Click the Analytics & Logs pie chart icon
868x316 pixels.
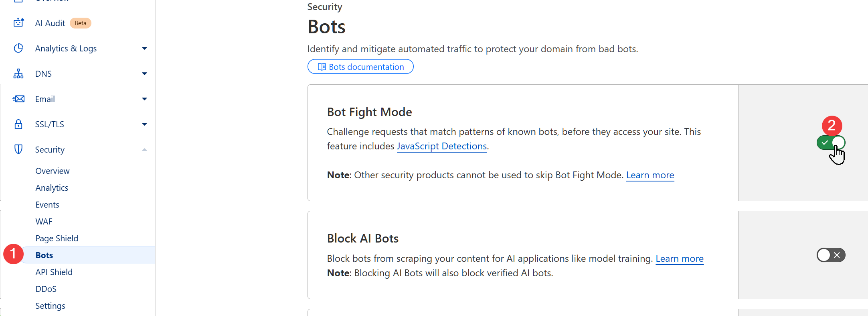18,48
